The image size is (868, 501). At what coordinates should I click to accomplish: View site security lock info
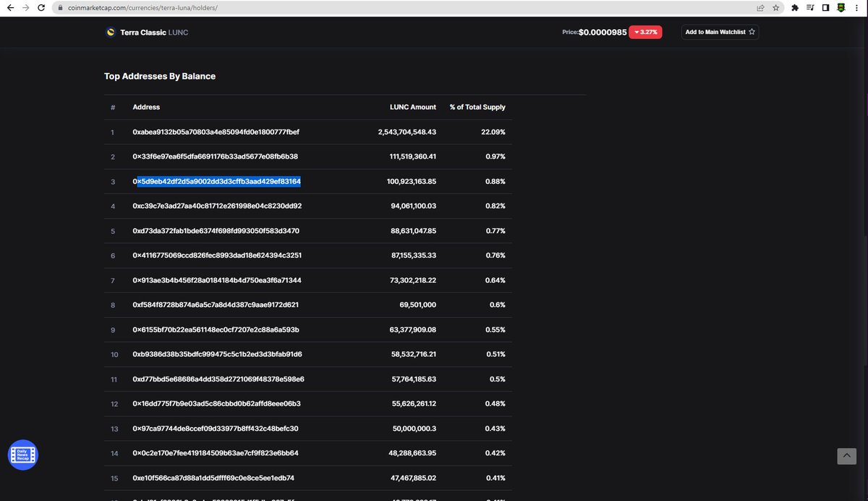pyautogui.click(x=61, y=8)
